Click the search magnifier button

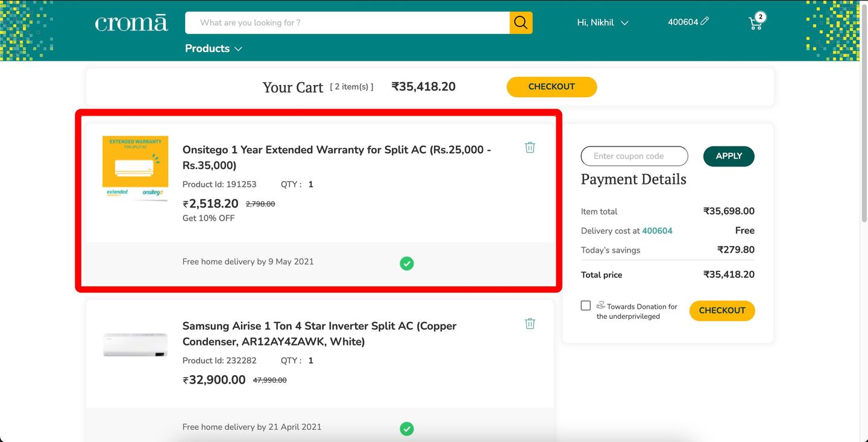[521, 23]
